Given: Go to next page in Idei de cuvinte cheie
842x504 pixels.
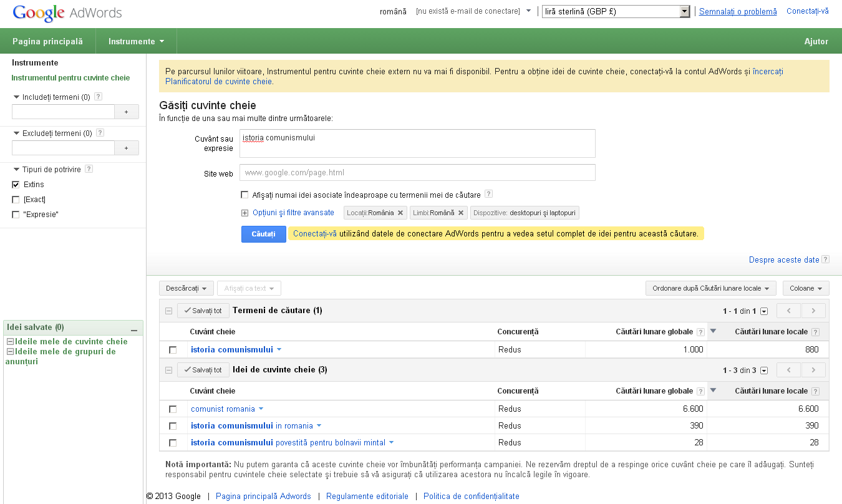Looking at the screenshot, I should click(813, 370).
